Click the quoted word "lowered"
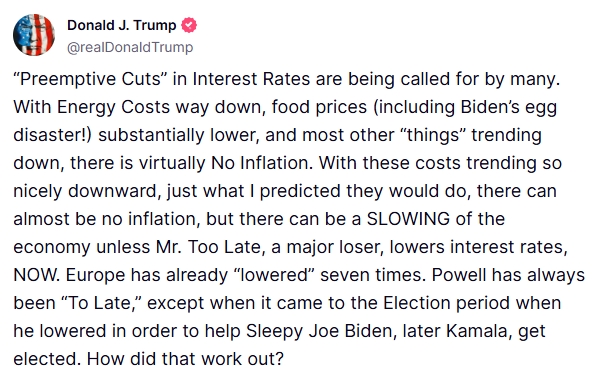 click(x=274, y=275)
